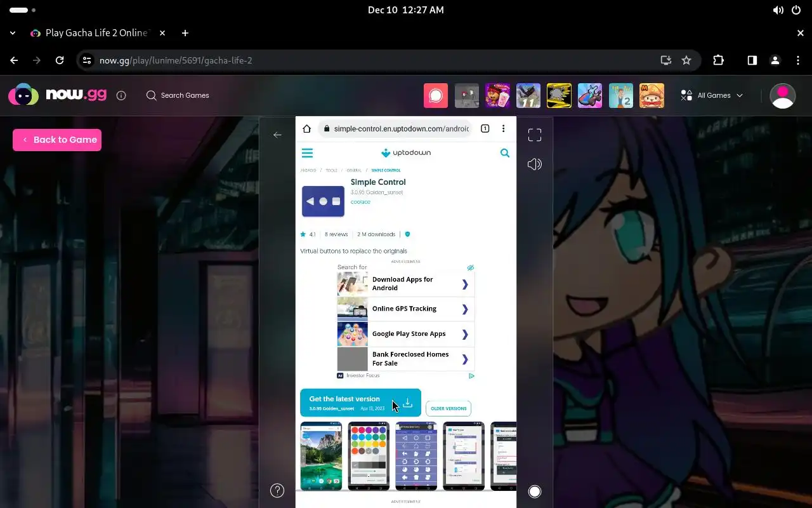Screen dimensions: 812x508
Task: Open the pink chat bubble game icon
Action: (436, 96)
